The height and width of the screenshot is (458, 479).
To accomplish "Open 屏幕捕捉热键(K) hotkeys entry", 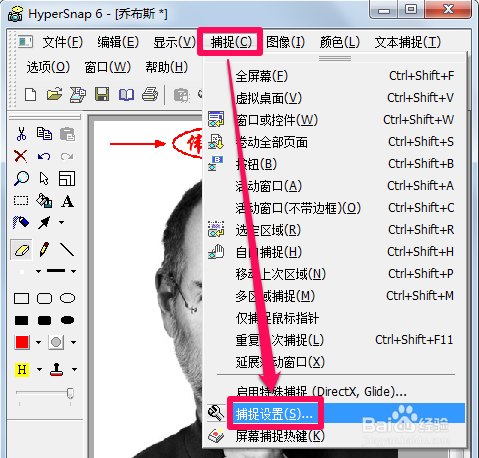I will pos(335,436).
